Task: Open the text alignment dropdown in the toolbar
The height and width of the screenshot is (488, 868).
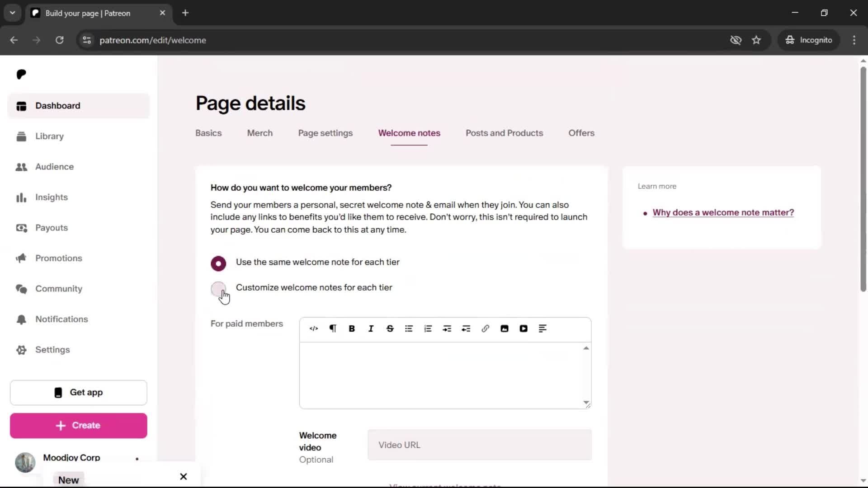Action: pyautogui.click(x=542, y=329)
